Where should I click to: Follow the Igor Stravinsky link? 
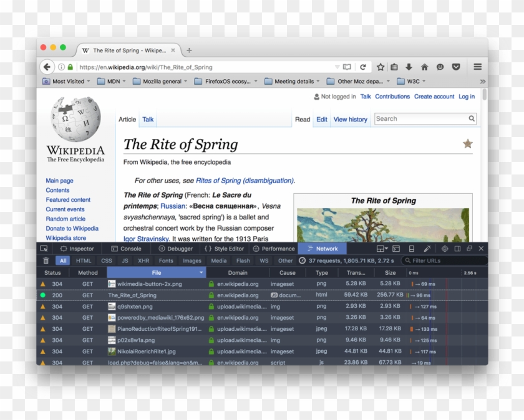point(146,239)
